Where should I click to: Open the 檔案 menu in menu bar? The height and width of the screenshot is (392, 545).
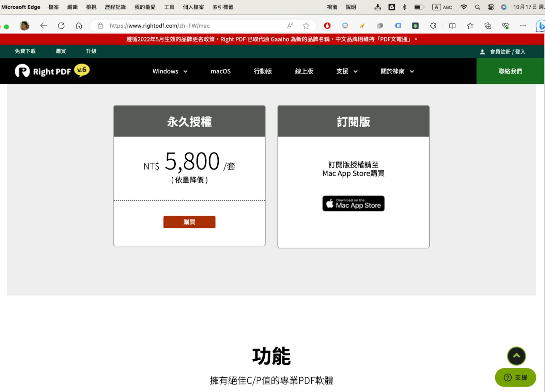coord(53,7)
